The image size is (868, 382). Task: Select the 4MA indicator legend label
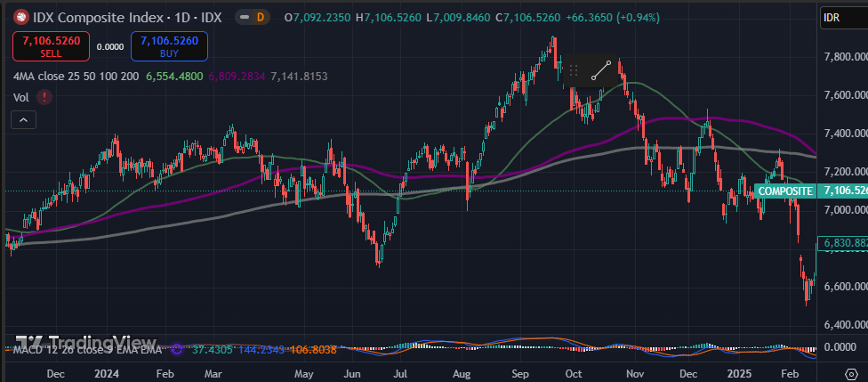(76, 77)
